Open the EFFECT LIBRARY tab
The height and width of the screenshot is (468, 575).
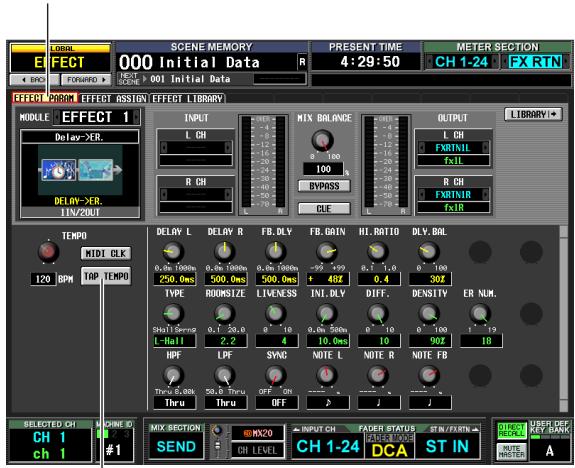(x=187, y=99)
